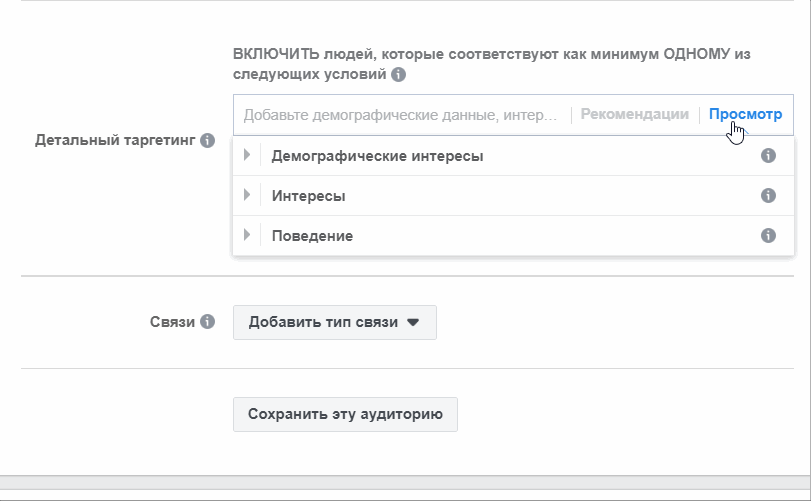Click the Просмотр link

745,115
